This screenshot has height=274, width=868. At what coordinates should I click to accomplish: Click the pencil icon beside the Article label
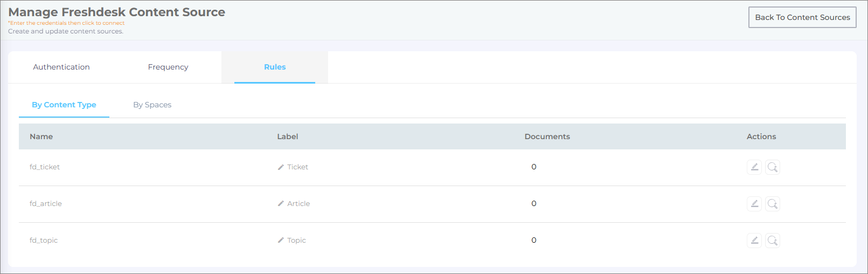tap(281, 204)
